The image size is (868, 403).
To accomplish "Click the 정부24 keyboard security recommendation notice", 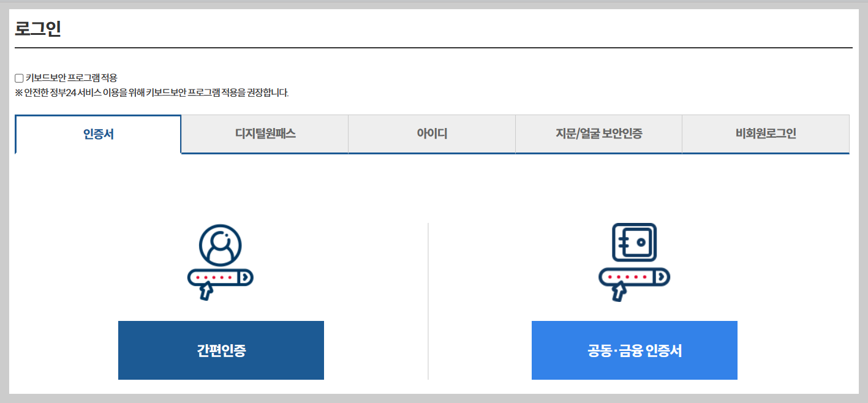I will click(x=152, y=93).
